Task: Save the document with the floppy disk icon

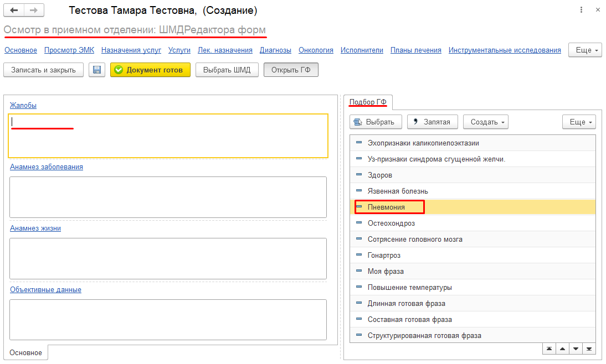Action: [97, 70]
